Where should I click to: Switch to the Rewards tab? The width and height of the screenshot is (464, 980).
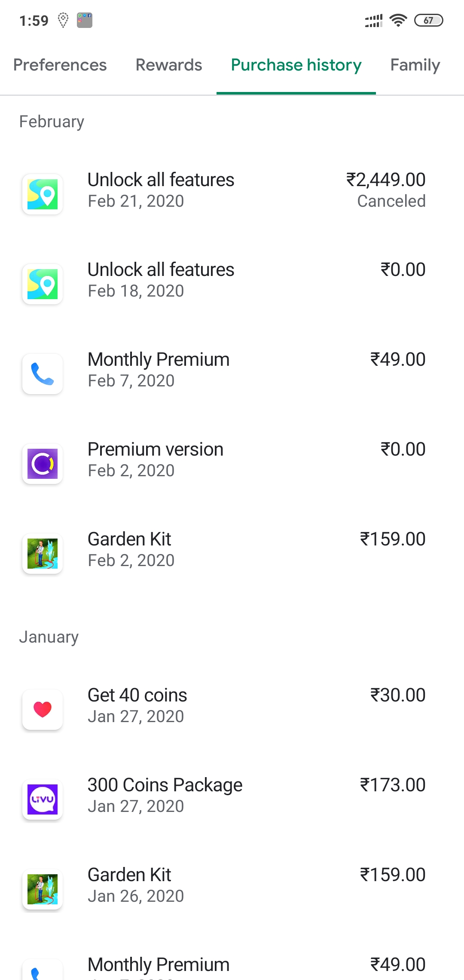click(169, 65)
